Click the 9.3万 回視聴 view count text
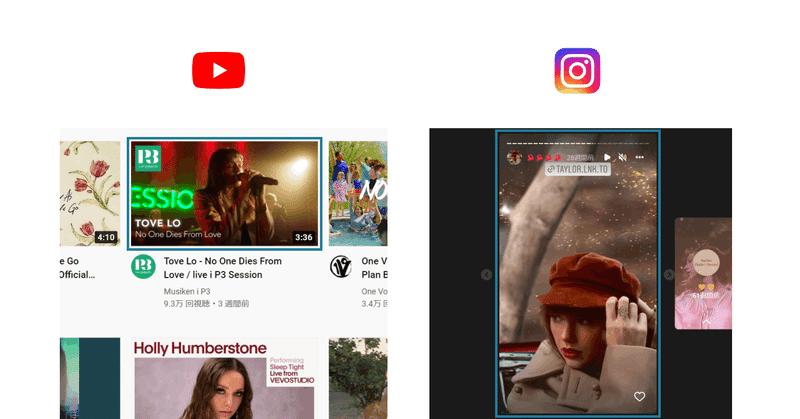800x419 pixels. pyautogui.click(x=187, y=304)
